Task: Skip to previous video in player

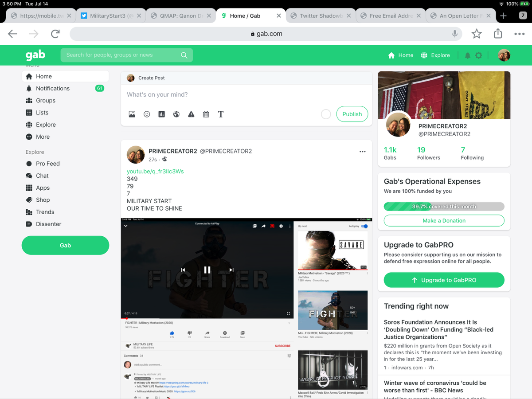Action: tap(183, 270)
